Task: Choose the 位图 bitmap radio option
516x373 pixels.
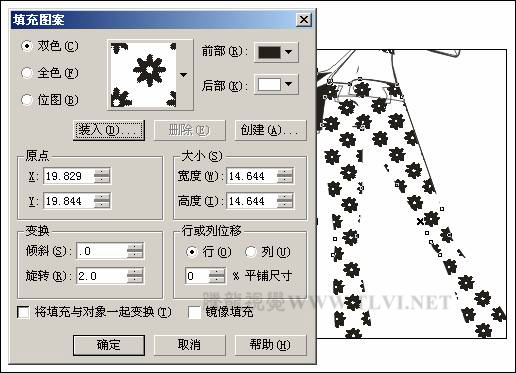Action: (x=27, y=100)
